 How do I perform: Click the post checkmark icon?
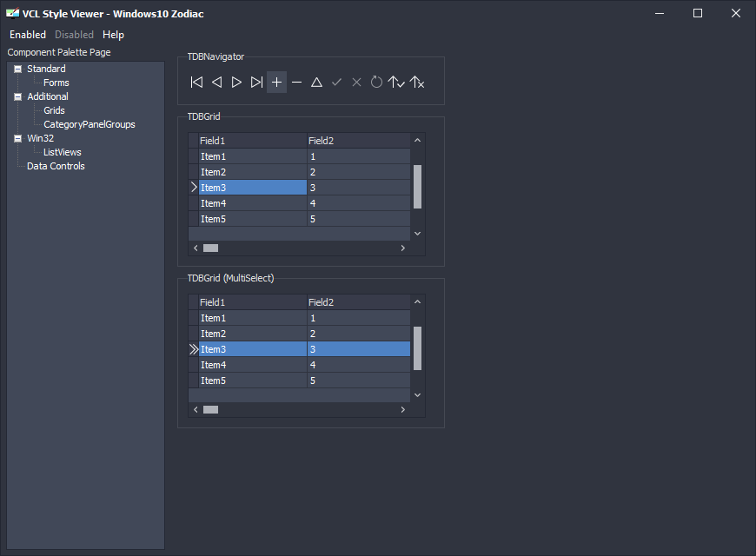[337, 83]
